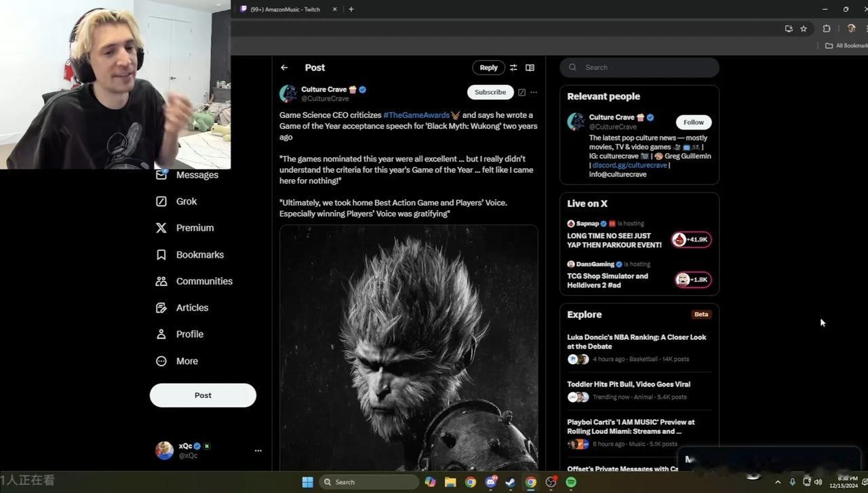The width and height of the screenshot is (868, 493).
Task: Click the xQc account avatar
Action: point(164,450)
